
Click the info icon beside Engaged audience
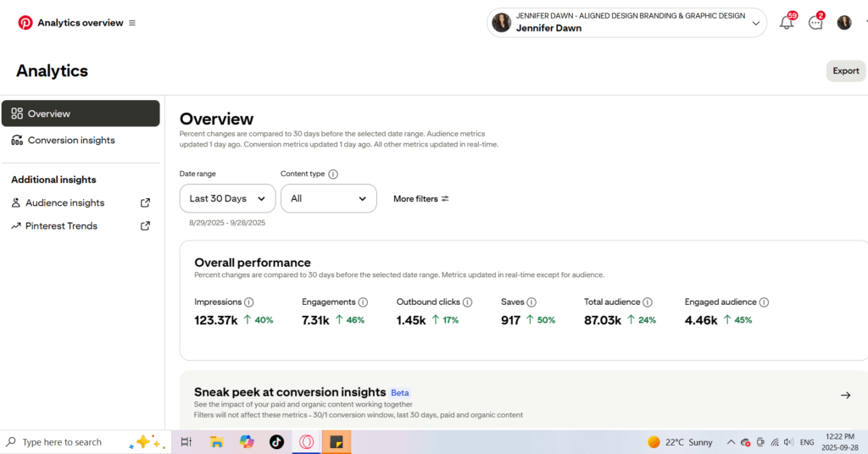[x=764, y=302]
